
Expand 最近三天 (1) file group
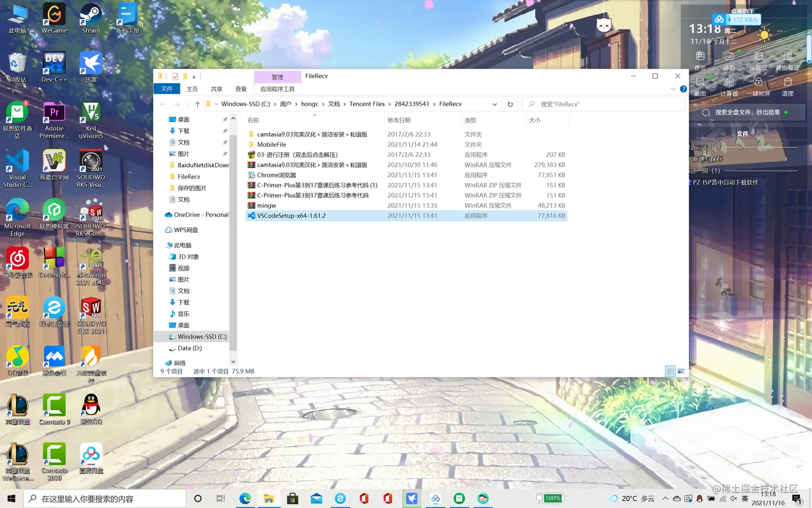click(706, 147)
